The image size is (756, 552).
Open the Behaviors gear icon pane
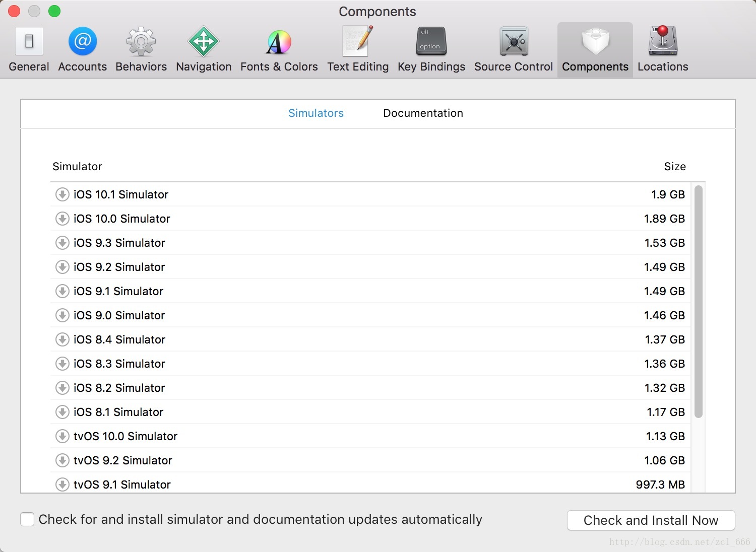[141, 49]
